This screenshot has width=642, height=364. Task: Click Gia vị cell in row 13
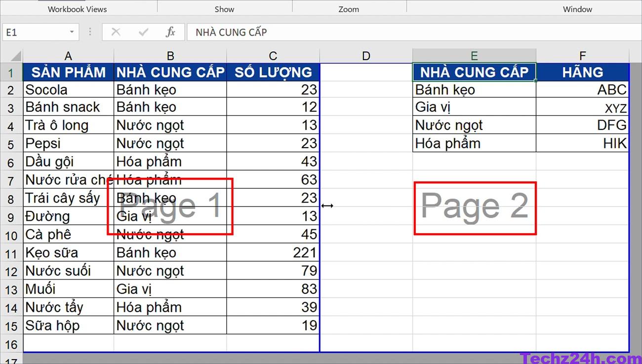[x=170, y=289]
